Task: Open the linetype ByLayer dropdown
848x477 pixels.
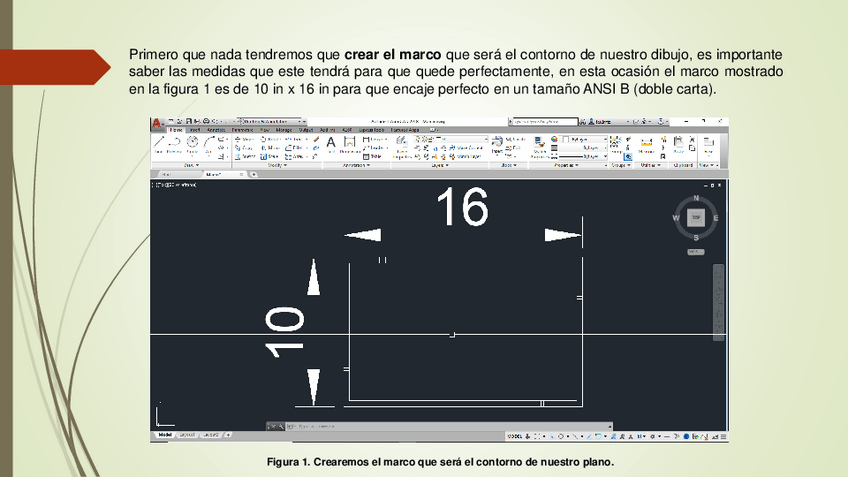Action: tap(584, 156)
